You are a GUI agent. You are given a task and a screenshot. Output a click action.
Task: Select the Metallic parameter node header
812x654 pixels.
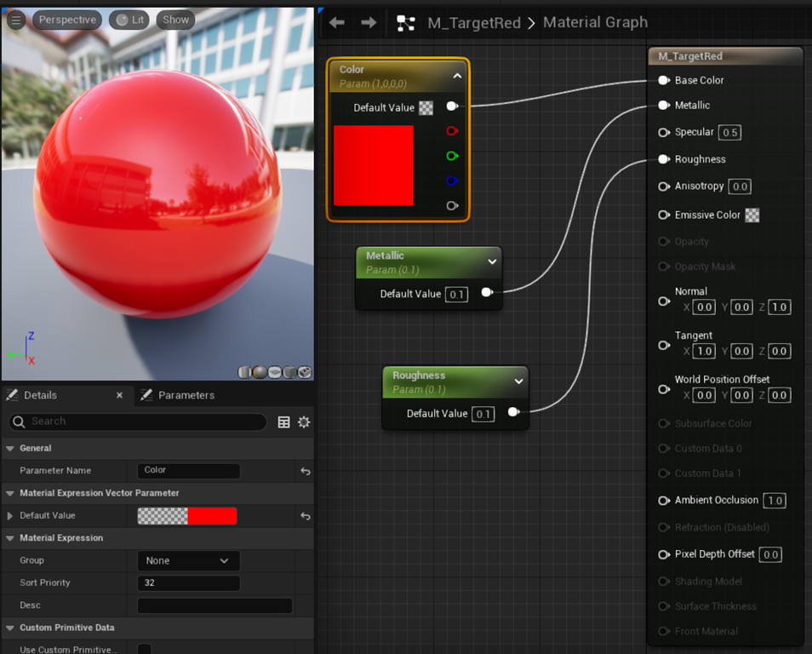point(428,263)
